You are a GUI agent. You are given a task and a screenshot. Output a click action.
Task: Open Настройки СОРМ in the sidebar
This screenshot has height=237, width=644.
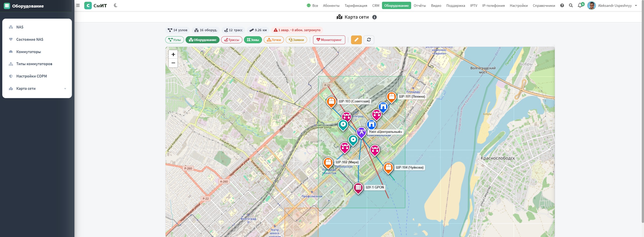coord(37,76)
